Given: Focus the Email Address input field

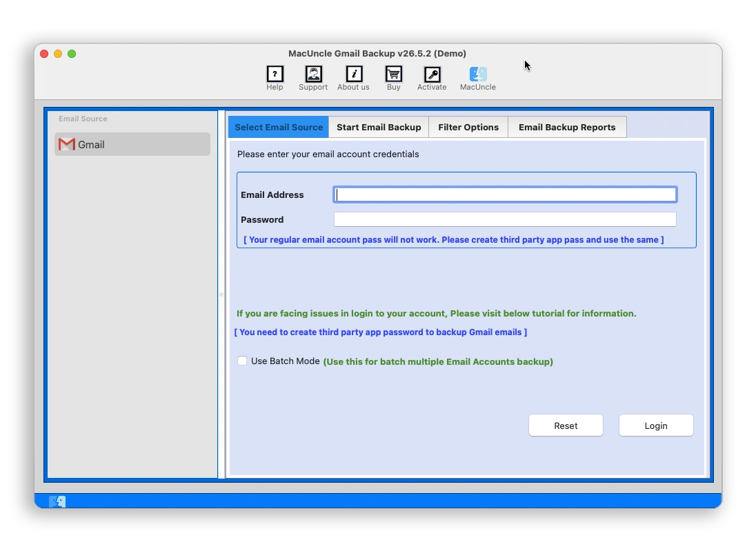Looking at the screenshot, I should pyautogui.click(x=505, y=194).
